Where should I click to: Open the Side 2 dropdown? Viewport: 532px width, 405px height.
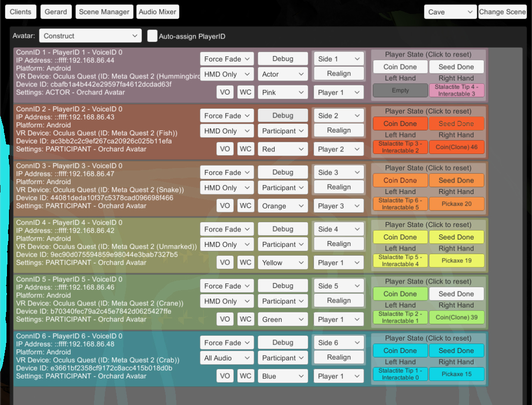point(339,115)
